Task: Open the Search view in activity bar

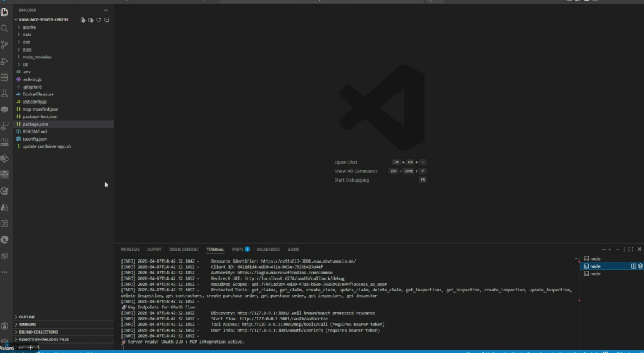Action: click(4, 28)
